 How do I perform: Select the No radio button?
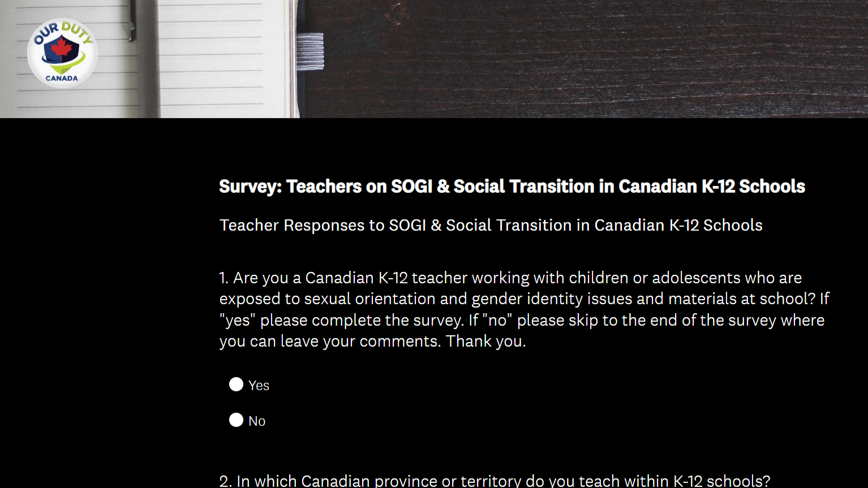click(x=236, y=420)
